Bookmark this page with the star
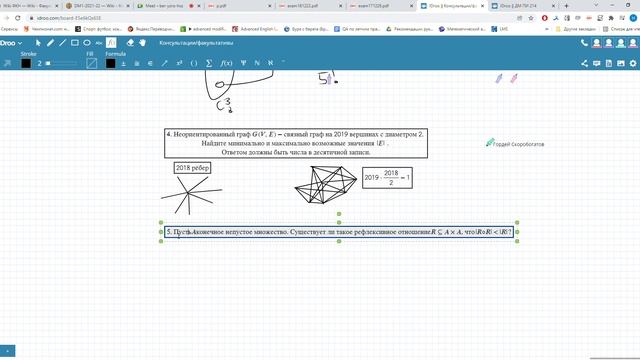 pos(531,18)
